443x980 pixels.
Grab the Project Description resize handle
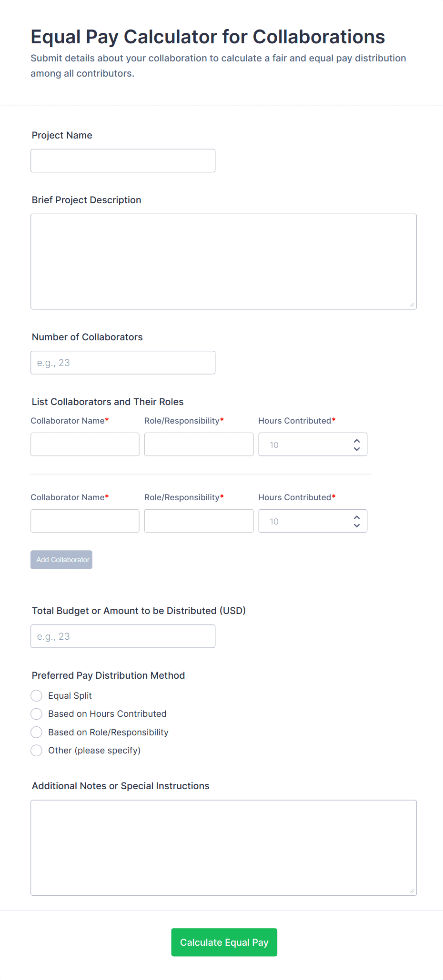tap(412, 305)
